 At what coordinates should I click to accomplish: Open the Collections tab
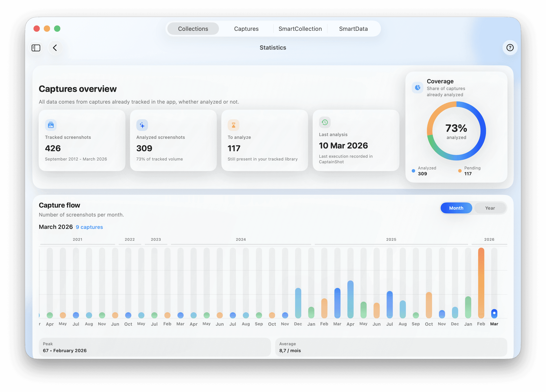[193, 29]
